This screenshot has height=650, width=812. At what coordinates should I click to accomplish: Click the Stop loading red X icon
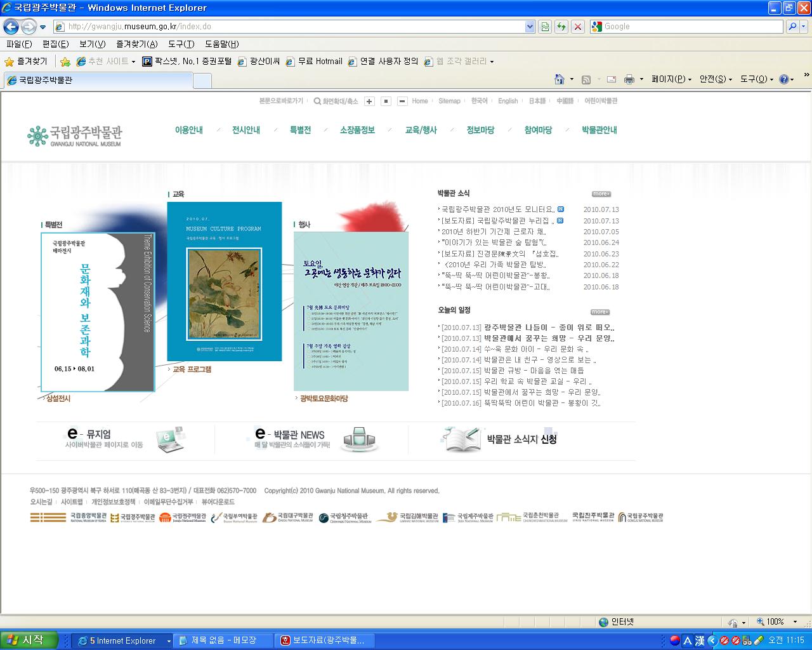click(577, 27)
